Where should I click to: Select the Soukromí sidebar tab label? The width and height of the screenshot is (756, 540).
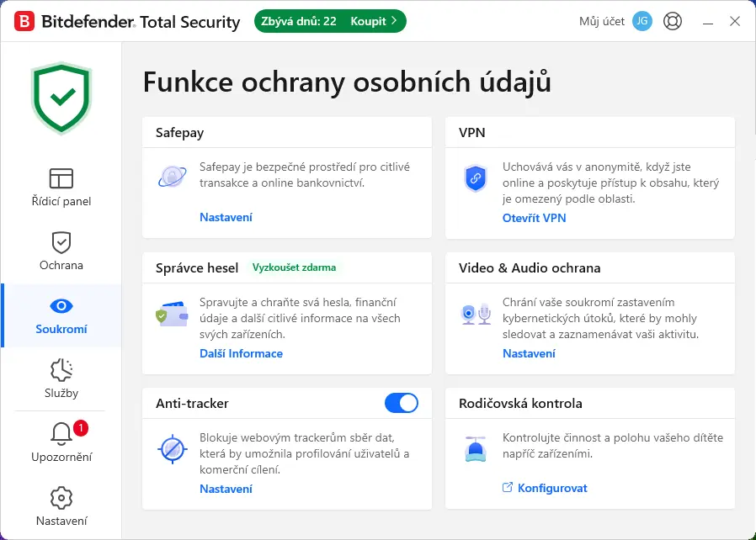point(61,329)
